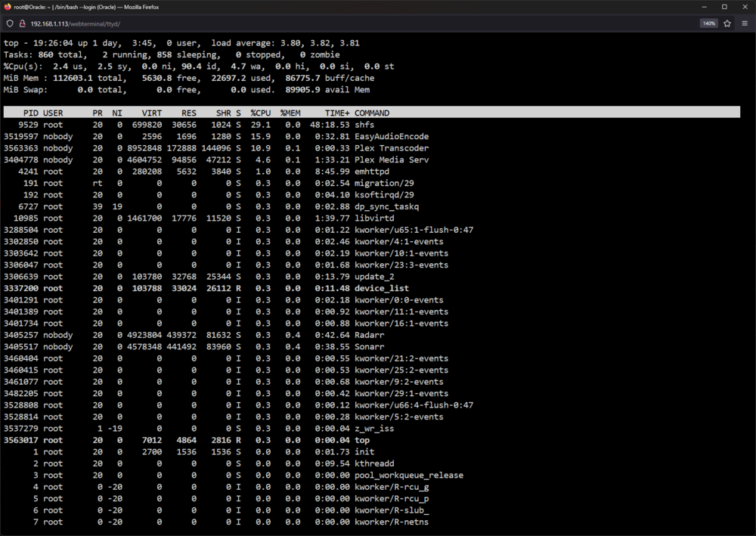The image size is (756, 536).
Task: Click the Sonarr process name
Action: 370,346
